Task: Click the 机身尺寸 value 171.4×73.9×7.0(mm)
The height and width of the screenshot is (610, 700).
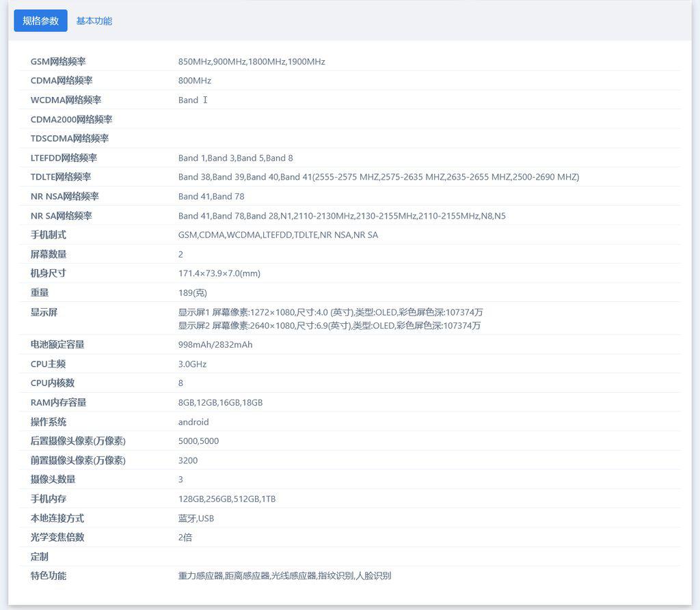Action: [219, 273]
